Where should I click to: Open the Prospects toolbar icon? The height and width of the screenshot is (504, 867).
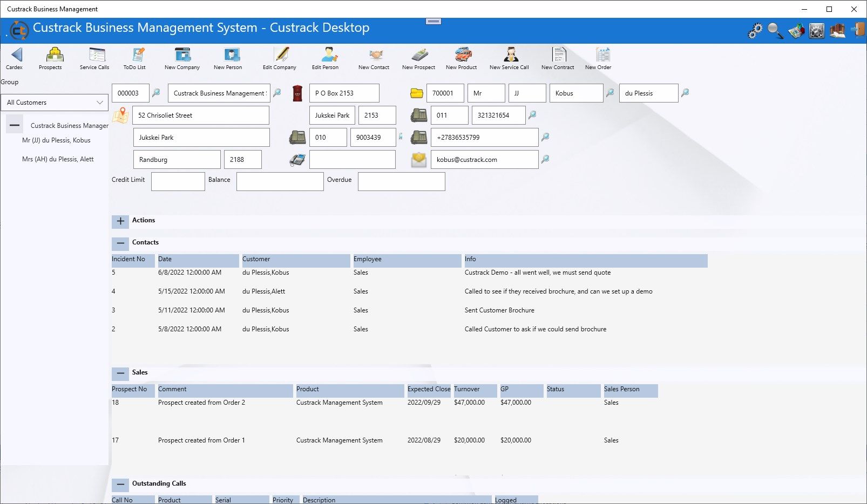pyautogui.click(x=54, y=55)
